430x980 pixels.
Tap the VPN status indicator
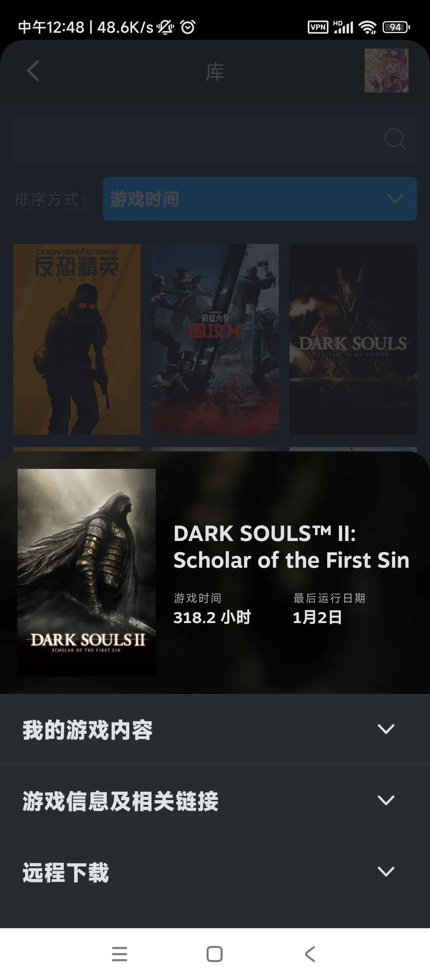318,27
